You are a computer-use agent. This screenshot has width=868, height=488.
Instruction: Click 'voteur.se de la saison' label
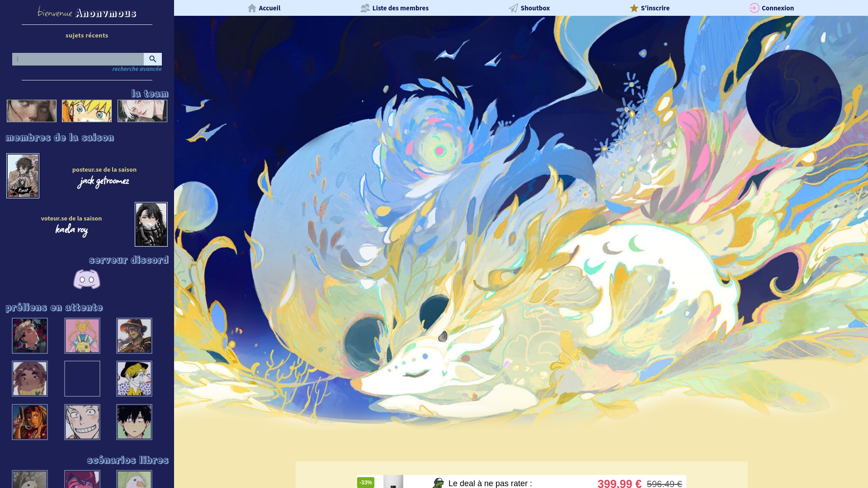click(x=71, y=218)
